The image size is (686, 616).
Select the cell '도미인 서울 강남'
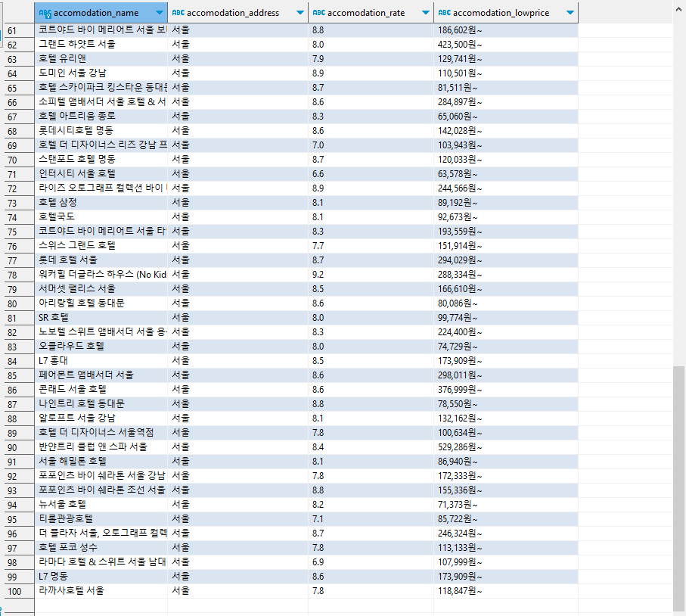click(x=101, y=73)
